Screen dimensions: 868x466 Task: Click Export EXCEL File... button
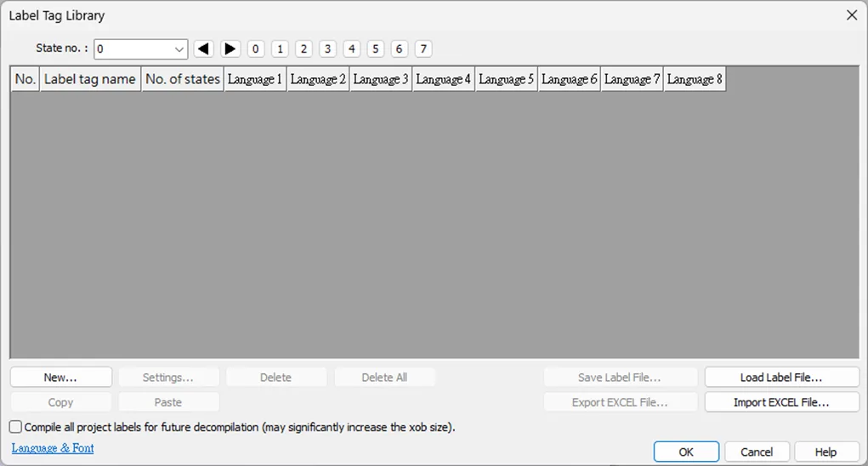[620, 402]
